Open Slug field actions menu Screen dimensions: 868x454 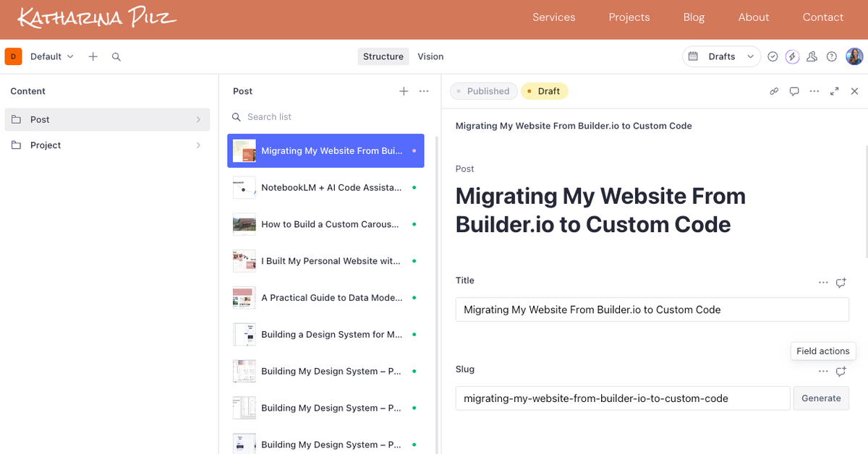click(x=823, y=371)
